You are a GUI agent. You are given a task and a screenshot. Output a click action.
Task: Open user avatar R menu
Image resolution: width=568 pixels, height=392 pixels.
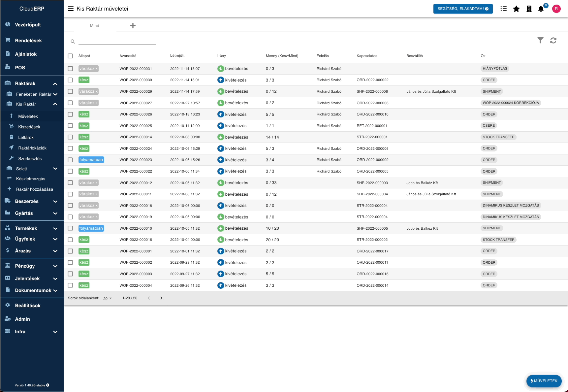[x=556, y=9]
